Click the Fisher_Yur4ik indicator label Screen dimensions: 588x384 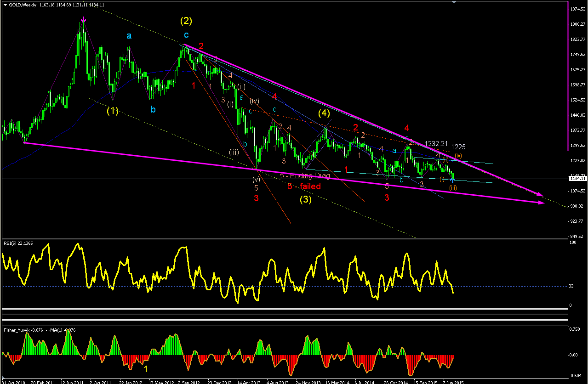40,330
